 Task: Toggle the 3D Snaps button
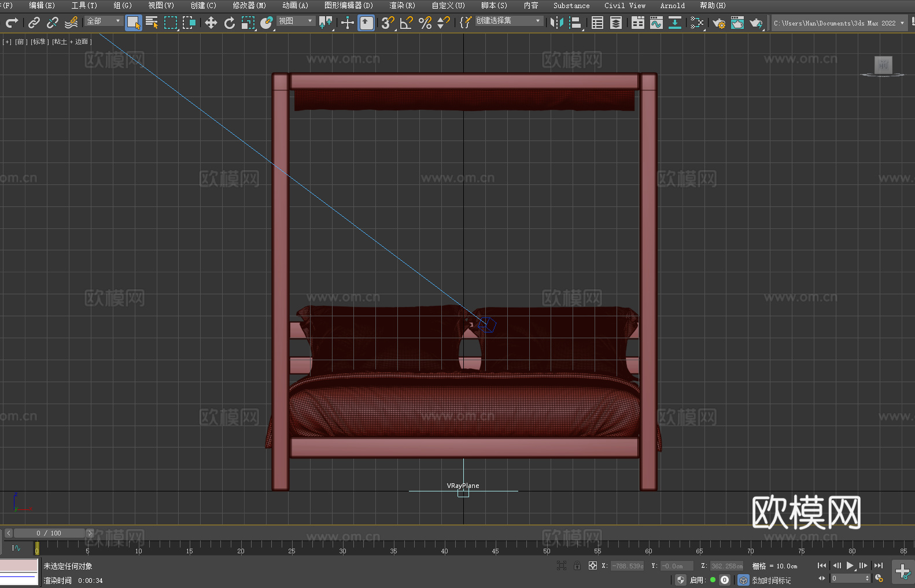point(388,23)
